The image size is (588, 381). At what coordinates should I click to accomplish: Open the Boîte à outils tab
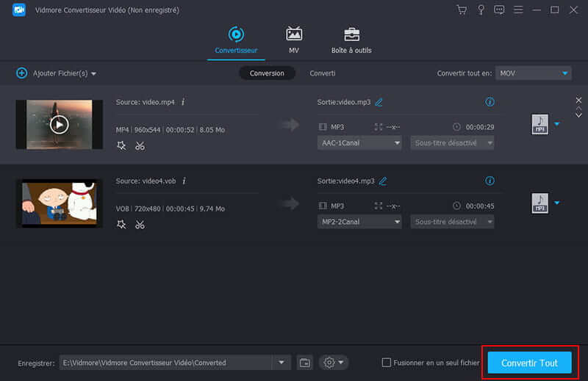(x=351, y=41)
